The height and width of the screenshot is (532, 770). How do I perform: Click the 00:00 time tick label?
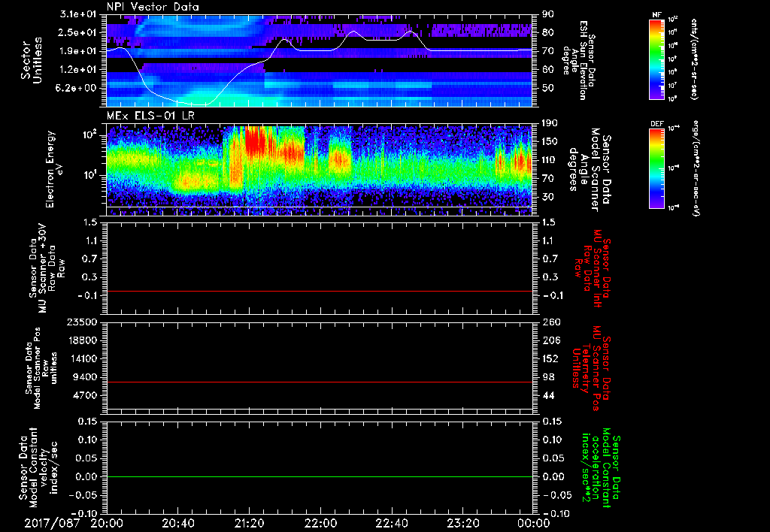click(533, 523)
